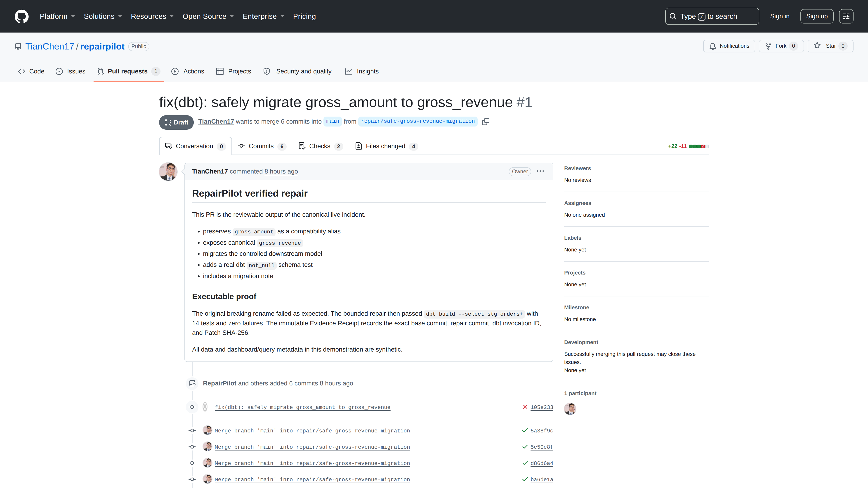Click the Draft status badge
This screenshot has height=488, width=868.
176,122
